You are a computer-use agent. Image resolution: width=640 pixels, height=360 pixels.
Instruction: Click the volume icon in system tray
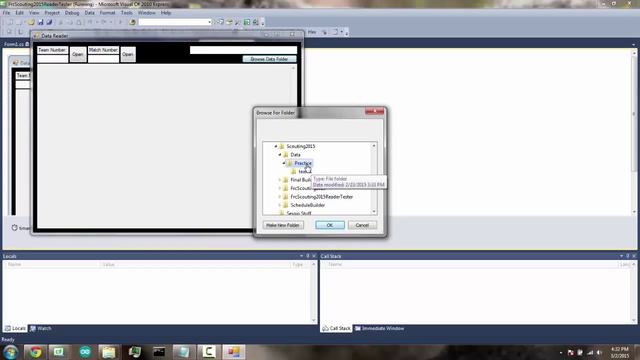click(x=599, y=353)
